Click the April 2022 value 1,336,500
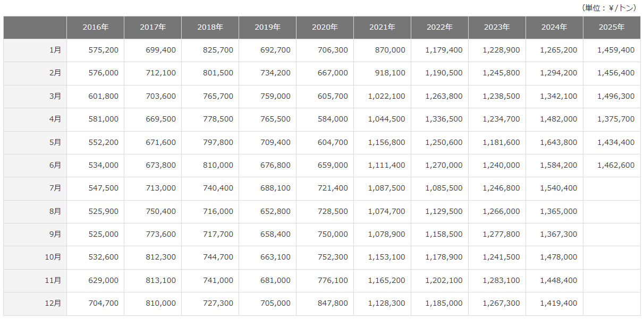Screen dimensions: 644x319 tap(444, 119)
